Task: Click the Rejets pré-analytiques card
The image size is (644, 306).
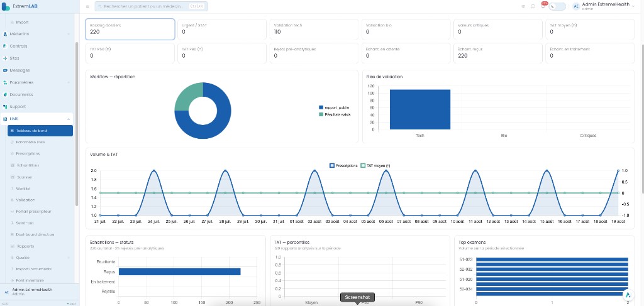Action: point(314,53)
